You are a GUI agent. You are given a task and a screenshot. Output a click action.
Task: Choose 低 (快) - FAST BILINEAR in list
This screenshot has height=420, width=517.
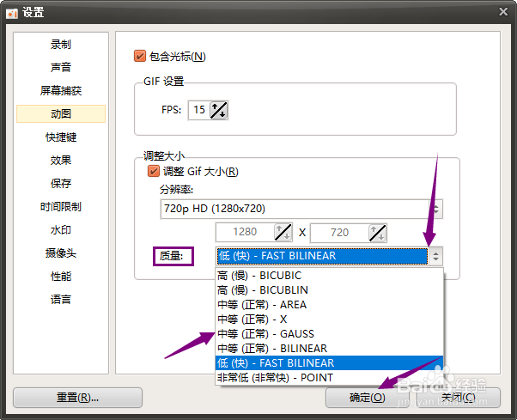tap(329, 363)
